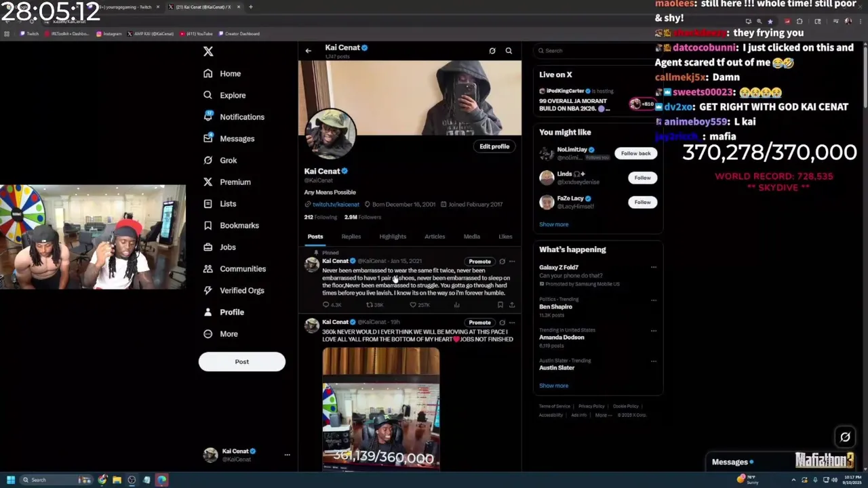Switch to the Replies tab
Viewport: 868px width, 488px height.
(x=351, y=237)
